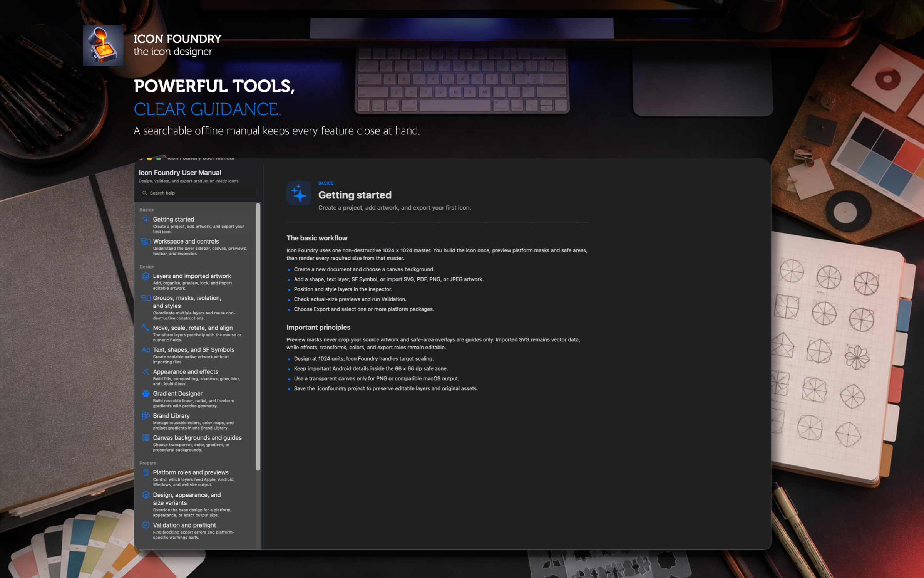
Task: Click the Design section label in sidebar
Action: (x=147, y=267)
